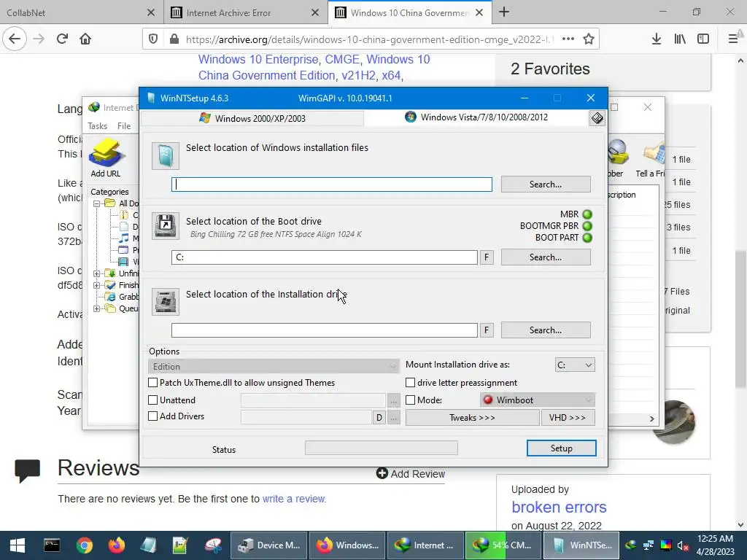Tick the Add Drivers checkbox
Image resolution: width=747 pixels, height=560 pixels.
coord(153,416)
